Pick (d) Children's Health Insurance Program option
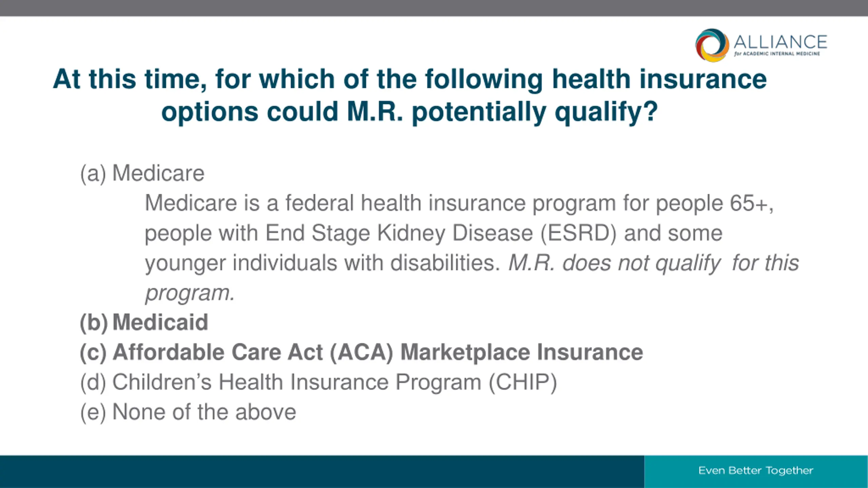The width and height of the screenshot is (868, 488). click(318, 382)
